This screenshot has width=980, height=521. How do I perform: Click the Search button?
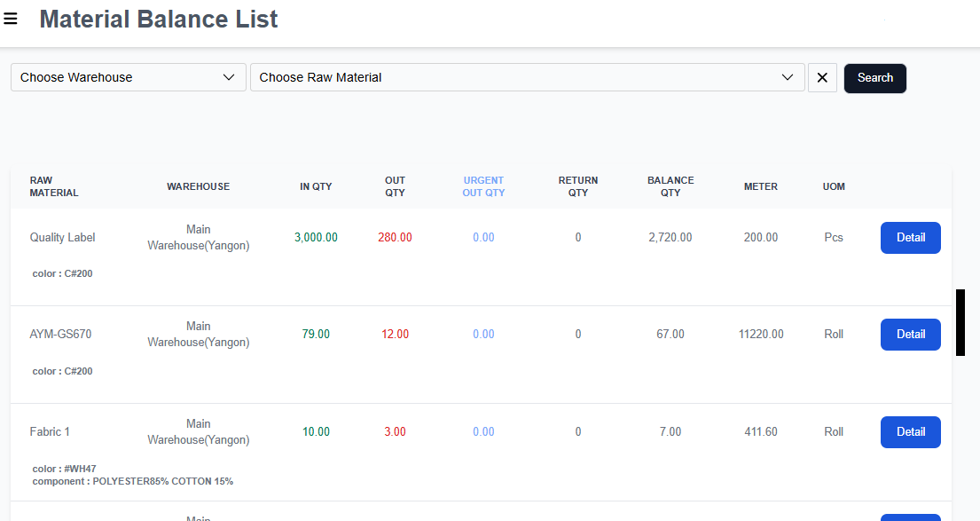(874, 78)
